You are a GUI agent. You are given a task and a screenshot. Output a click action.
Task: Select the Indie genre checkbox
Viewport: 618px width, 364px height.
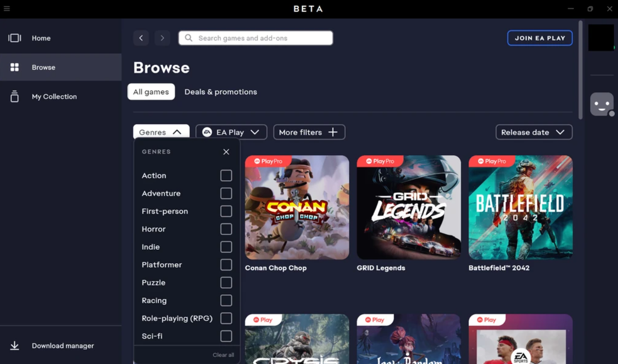226,247
